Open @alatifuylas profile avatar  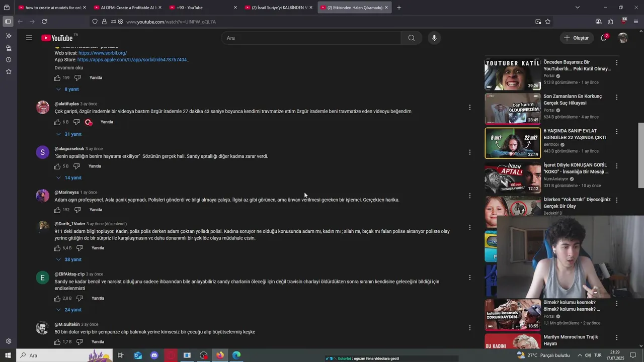coord(43,107)
